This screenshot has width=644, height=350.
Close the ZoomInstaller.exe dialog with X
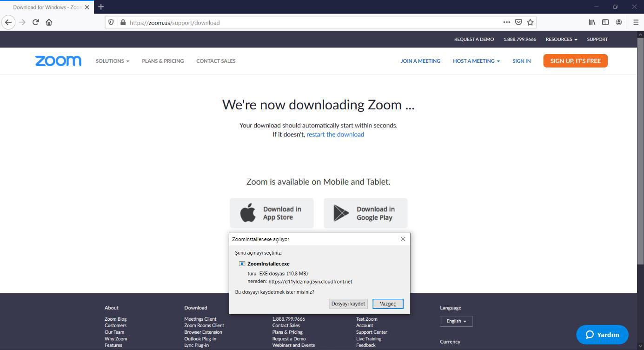(x=403, y=239)
